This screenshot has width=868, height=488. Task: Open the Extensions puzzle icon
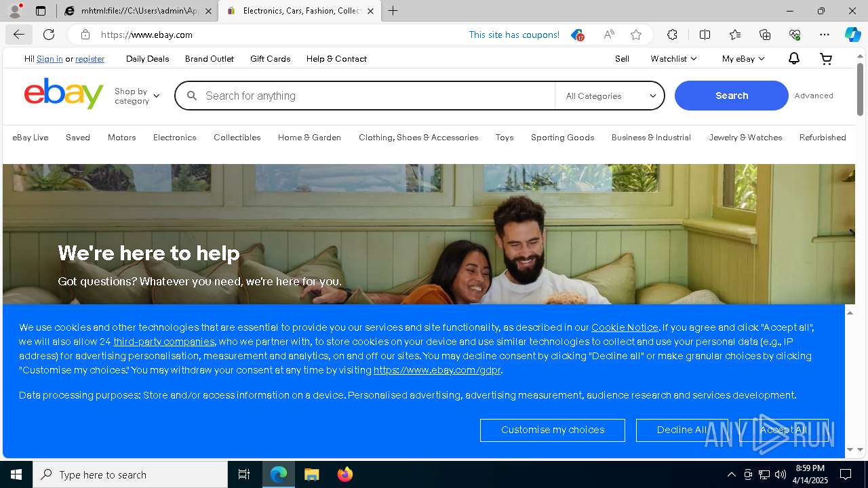click(x=672, y=35)
